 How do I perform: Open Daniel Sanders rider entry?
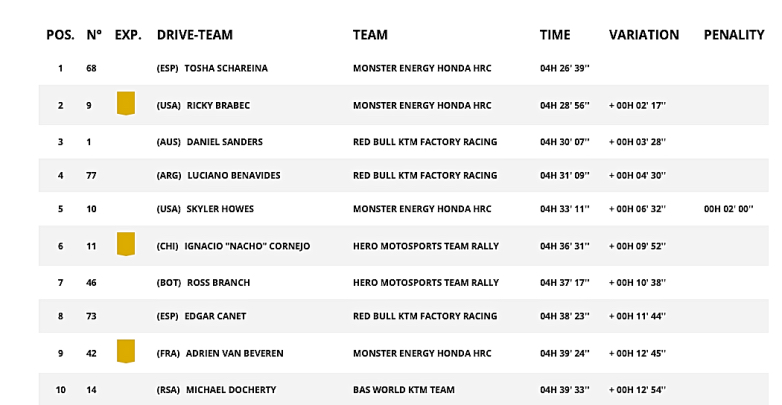224,141
